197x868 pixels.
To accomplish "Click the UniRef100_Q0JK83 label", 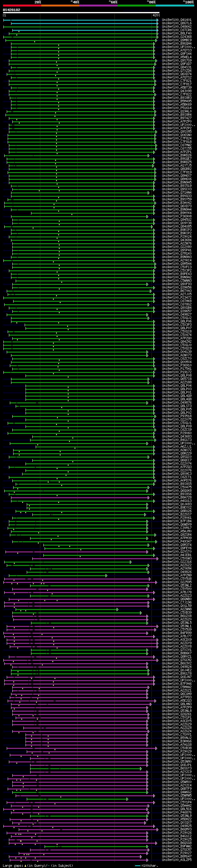I will (x=177, y=504).
